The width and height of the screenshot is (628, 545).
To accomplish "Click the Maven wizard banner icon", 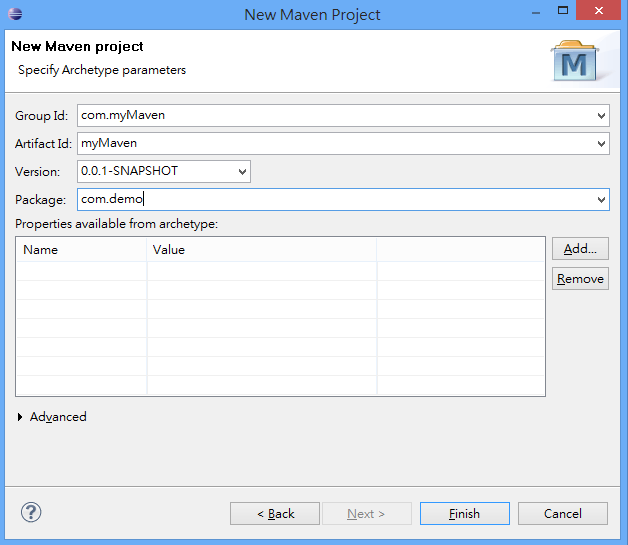I will pos(577,60).
